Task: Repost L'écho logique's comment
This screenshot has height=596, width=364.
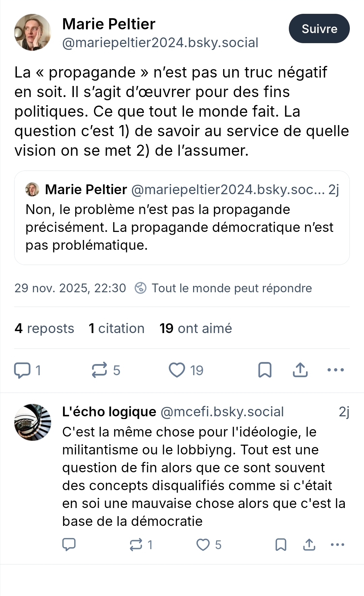Action: click(136, 544)
